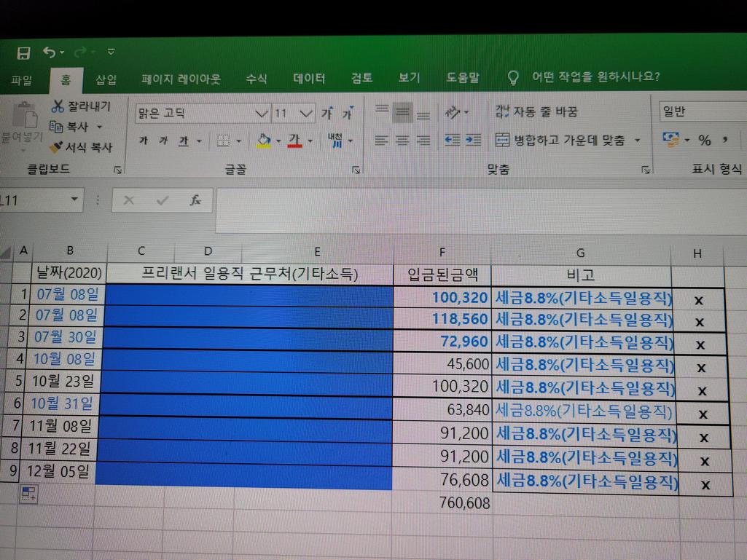Click the enter checkmark formula bar icon
Viewport: 747px width, 560px height.
[162, 200]
